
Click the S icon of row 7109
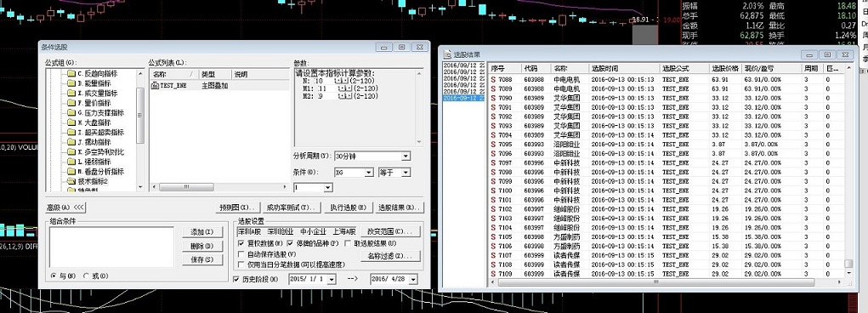(x=493, y=274)
